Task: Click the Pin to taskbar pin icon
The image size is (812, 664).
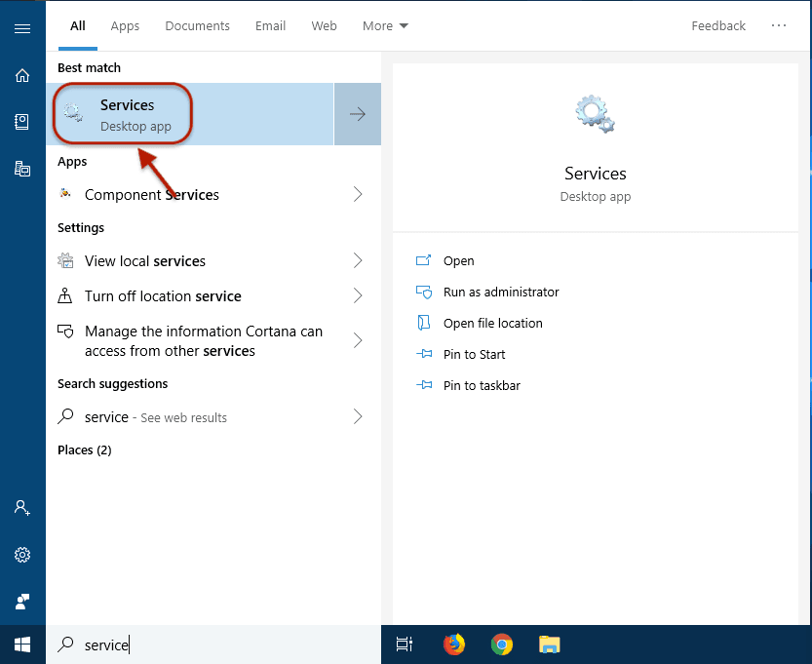Action: pos(424,385)
